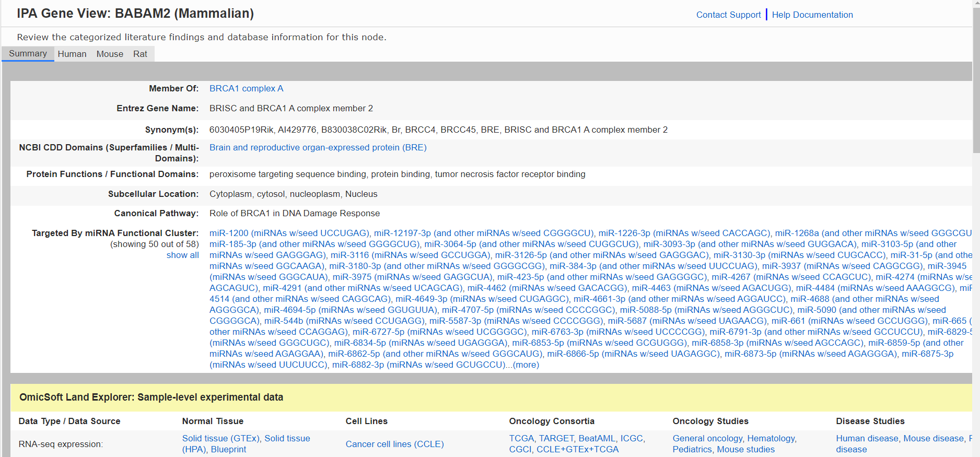This screenshot has height=457, width=980.
Task: Open Solid tissue (HPA) link
Action: [246, 443]
